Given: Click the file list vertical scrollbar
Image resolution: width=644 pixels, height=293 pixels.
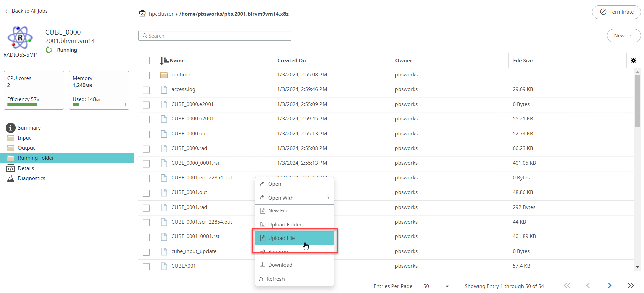Looking at the screenshot, I should pyautogui.click(x=637, y=101).
